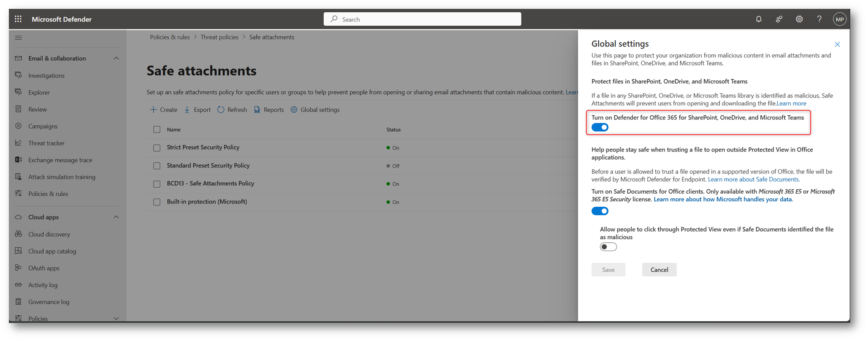Click the Off status of Standard Preset policy
868x341 pixels.
[393, 166]
